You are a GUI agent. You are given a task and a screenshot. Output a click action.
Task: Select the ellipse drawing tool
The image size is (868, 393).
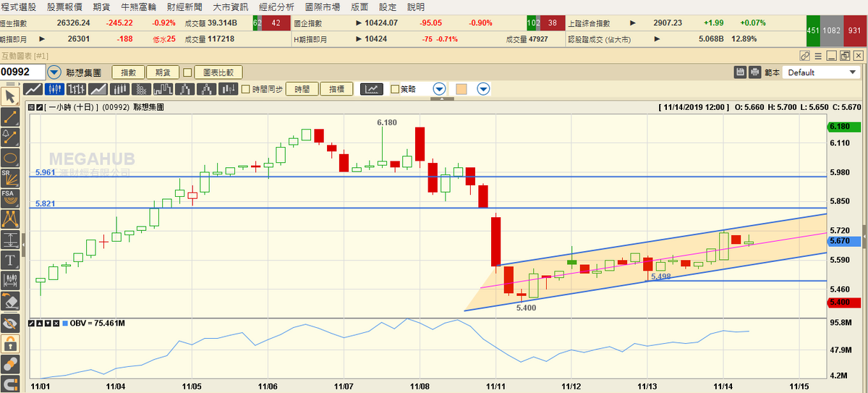coord(10,157)
